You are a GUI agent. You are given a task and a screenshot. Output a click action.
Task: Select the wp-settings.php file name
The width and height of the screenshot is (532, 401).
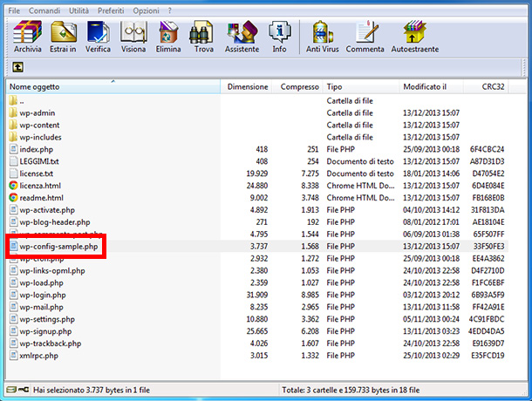[47, 319]
